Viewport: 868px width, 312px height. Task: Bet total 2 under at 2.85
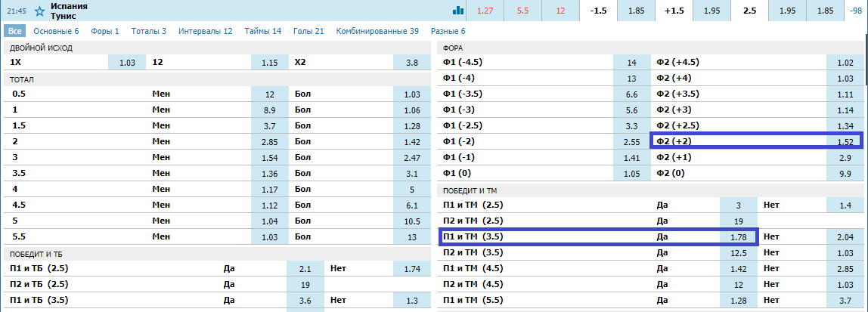(270, 142)
